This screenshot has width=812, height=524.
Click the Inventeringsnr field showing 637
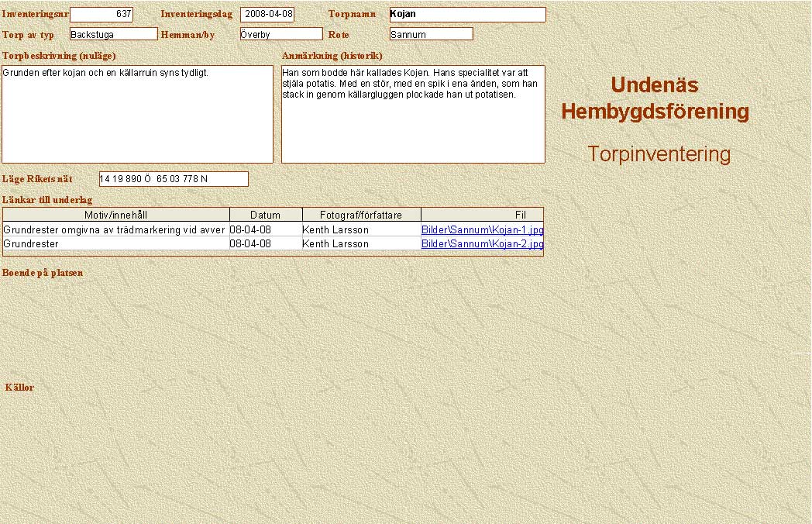(101, 14)
